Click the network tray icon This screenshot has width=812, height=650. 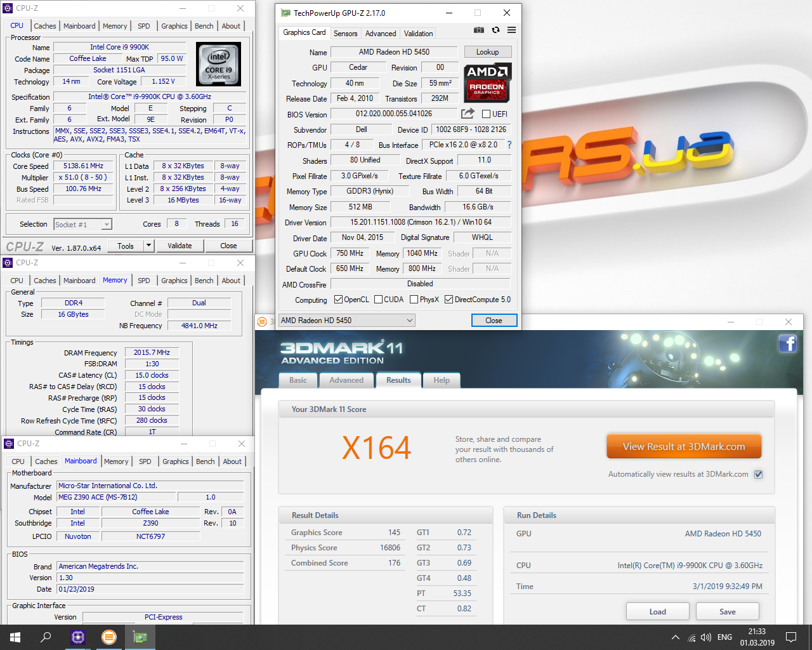(x=691, y=637)
